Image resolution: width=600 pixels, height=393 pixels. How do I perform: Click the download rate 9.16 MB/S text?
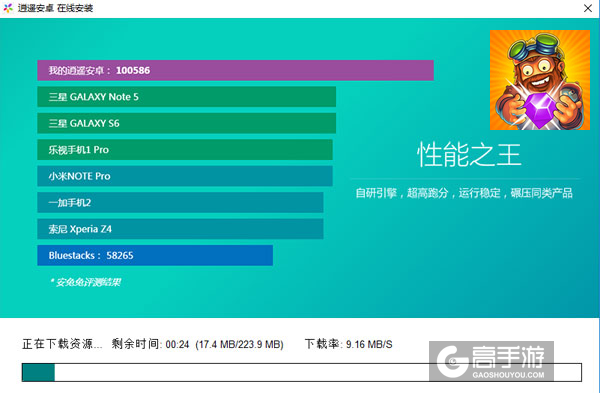[x=369, y=344]
